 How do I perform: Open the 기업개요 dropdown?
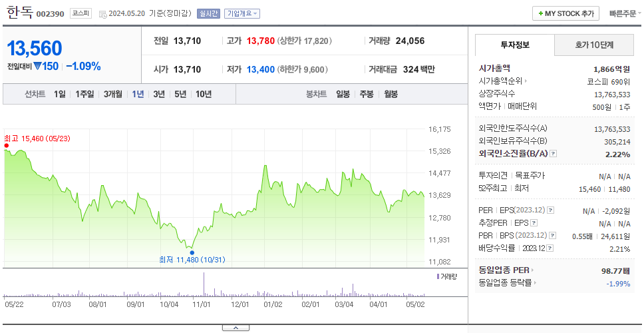pyautogui.click(x=242, y=13)
